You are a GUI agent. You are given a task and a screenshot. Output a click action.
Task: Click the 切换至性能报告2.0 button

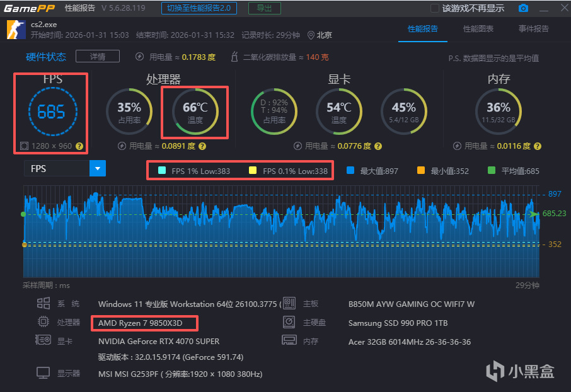point(199,8)
